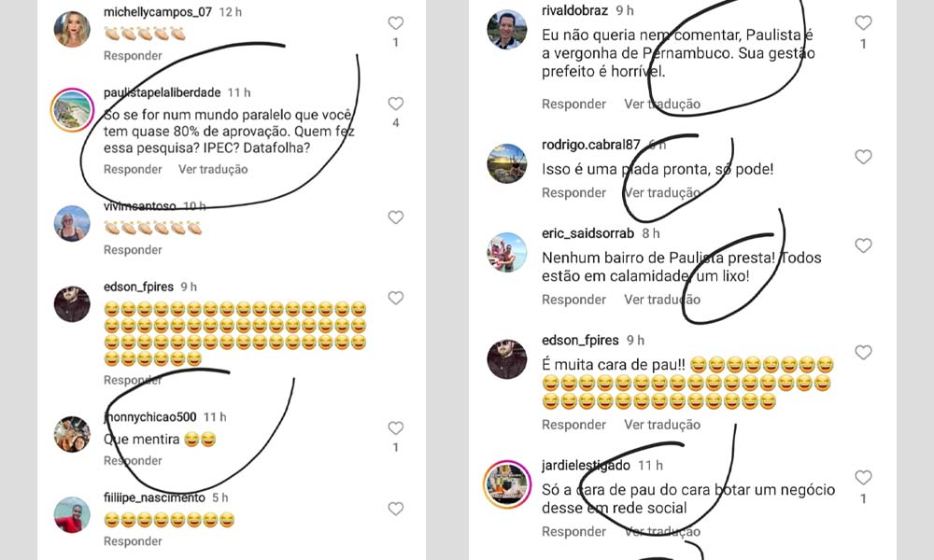Open rivaldobraz's profile avatar
Image resolution: width=934 pixels, height=560 pixels.
[507, 29]
